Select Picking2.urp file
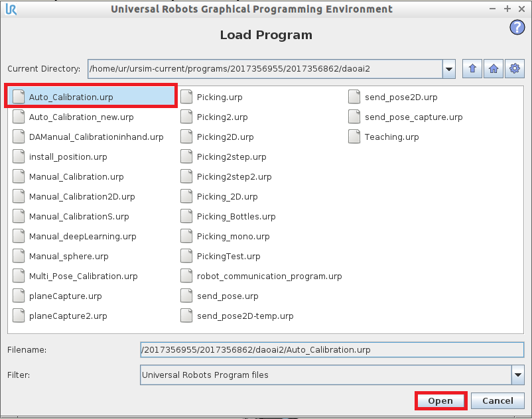 point(214,117)
